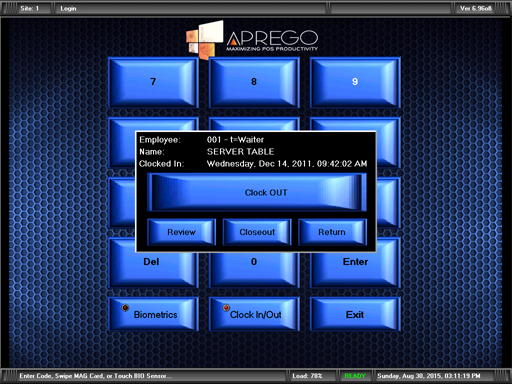
Task: Tap keypad number 7
Action: point(153,82)
